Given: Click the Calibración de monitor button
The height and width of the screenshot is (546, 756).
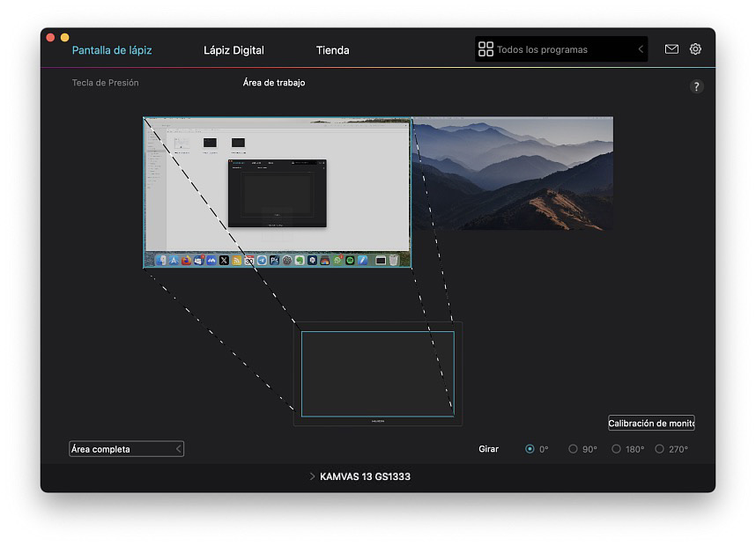Looking at the screenshot, I should [x=651, y=424].
